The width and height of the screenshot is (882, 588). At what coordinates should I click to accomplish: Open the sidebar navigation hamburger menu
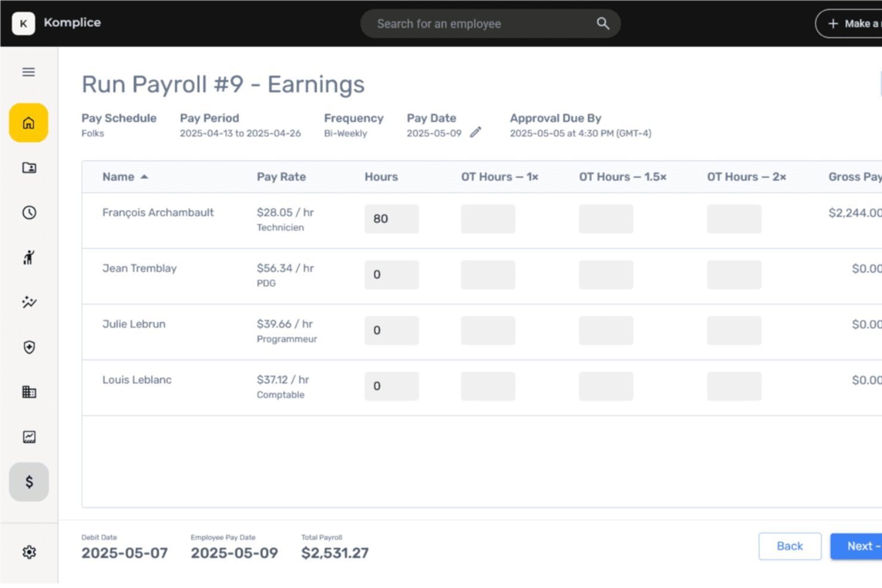pos(28,71)
